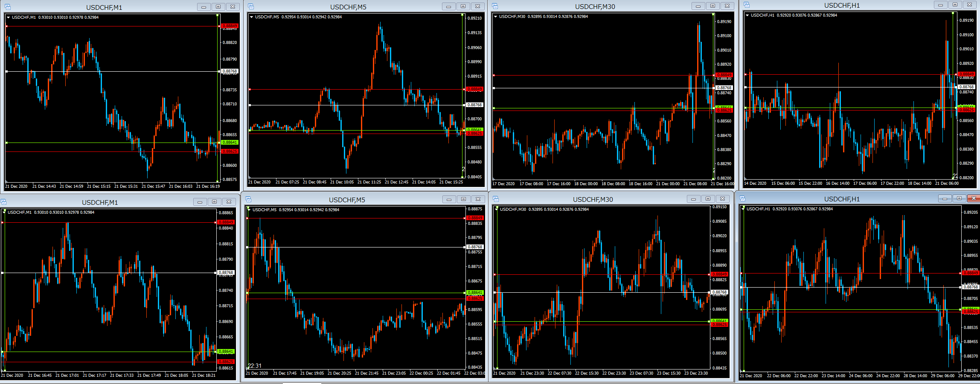Image resolution: width=980 pixels, height=384 pixels.
Task: Open the upper USDCHF,M30 window system icon
Action: (495, 6)
